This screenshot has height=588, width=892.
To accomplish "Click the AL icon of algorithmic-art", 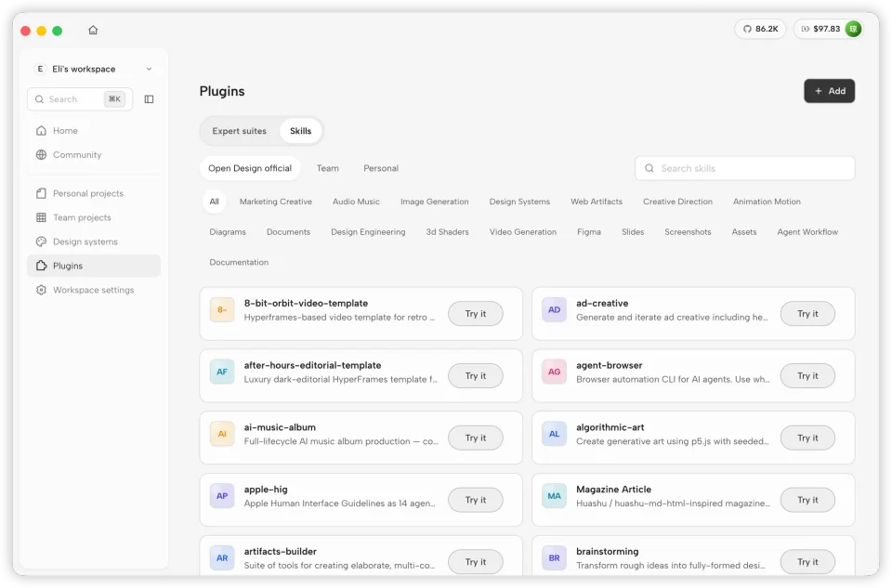I will click(x=554, y=434).
